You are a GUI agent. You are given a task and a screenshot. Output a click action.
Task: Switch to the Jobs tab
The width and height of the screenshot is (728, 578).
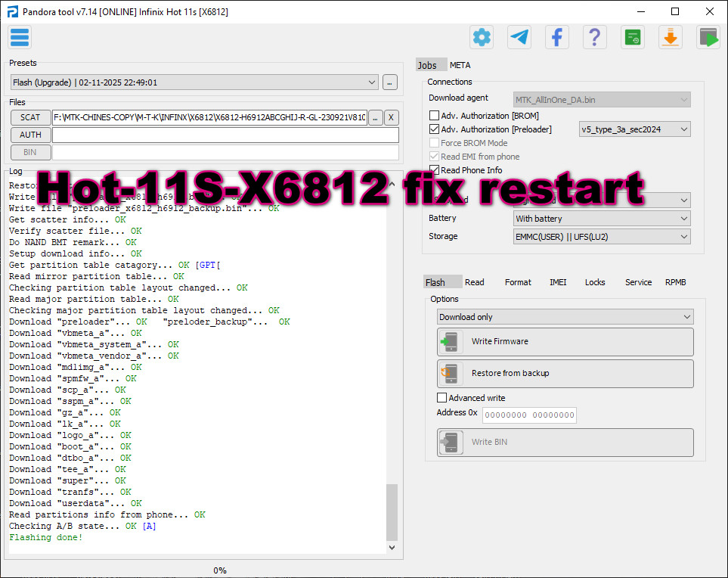[x=430, y=65]
